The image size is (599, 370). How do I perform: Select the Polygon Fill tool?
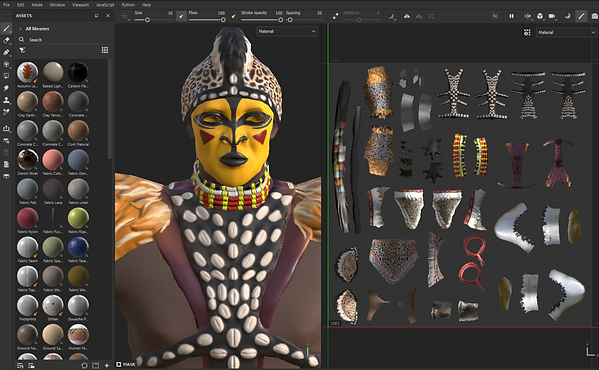coord(6,64)
